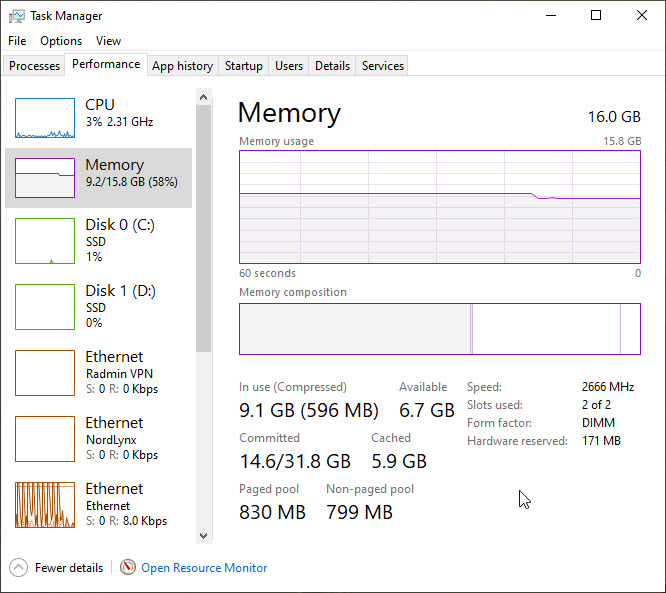This screenshot has width=666, height=593.
Task: Click the '16.0 GB' total memory value
Action: pos(614,117)
